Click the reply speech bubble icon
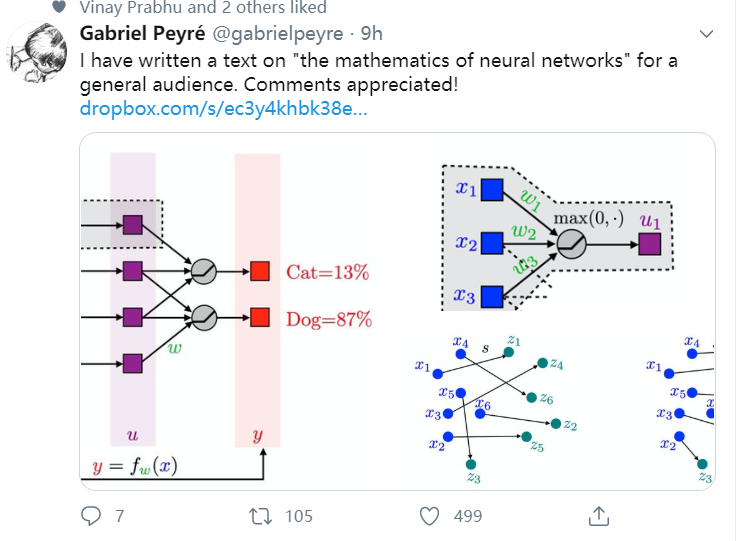The image size is (739, 541). click(x=91, y=516)
